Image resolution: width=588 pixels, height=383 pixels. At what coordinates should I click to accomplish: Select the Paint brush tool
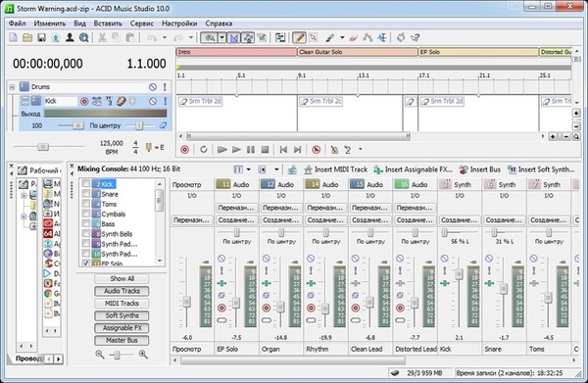click(x=330, y=37)
